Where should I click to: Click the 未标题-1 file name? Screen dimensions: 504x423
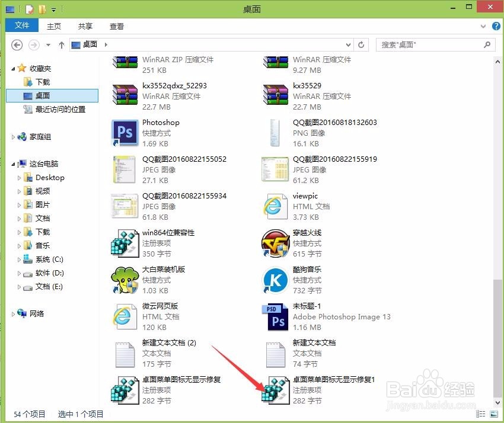(307, 306)
